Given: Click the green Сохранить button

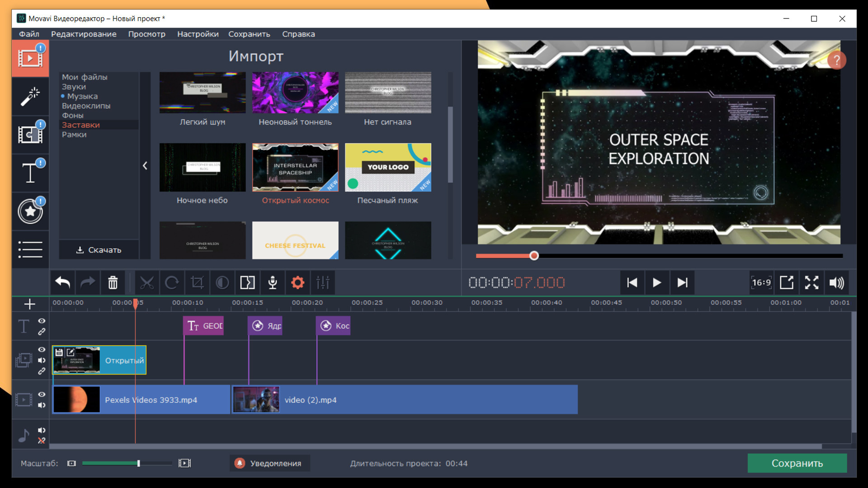Looking at the screenshot, I should pyautogui.click(x=797, y=463).
